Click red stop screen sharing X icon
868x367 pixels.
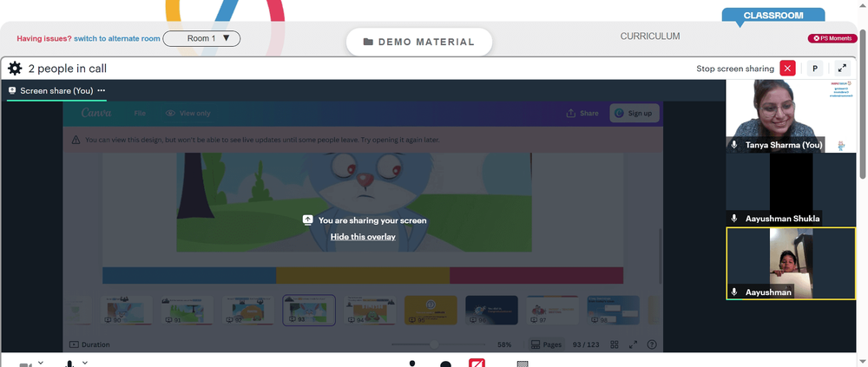(x=787, y=69)
